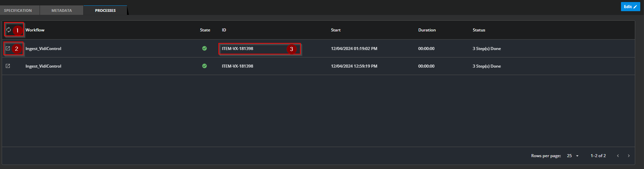The width and height of the screenshot is (644, 169).
Task: Open the workflow started at 01:19:02 PM
Action: [8, 48]
